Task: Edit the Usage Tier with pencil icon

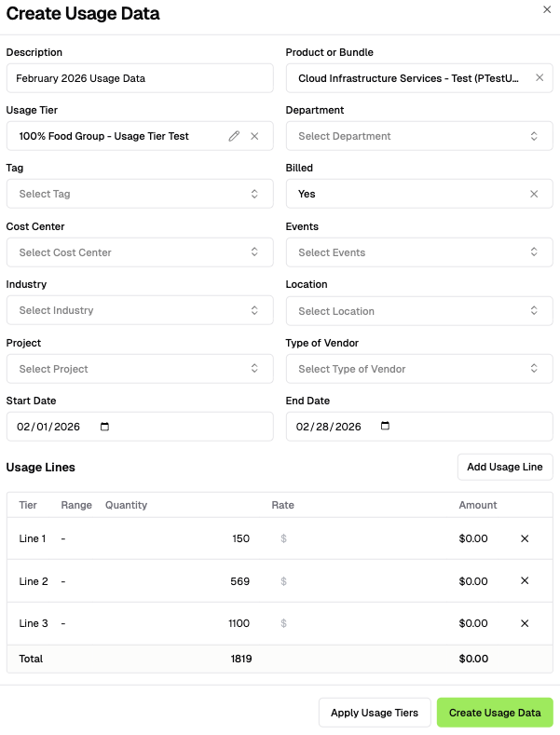Action: 234,136
